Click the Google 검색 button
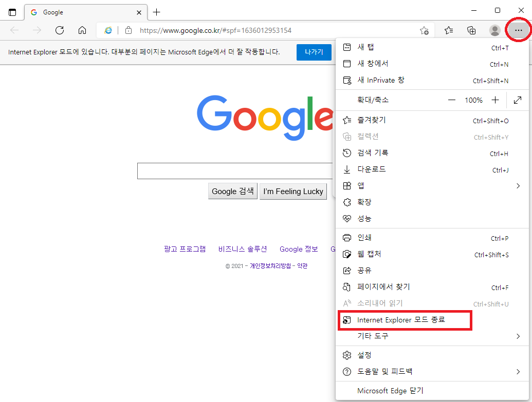This screenshot has width=532, height=402. click(233, 191)
